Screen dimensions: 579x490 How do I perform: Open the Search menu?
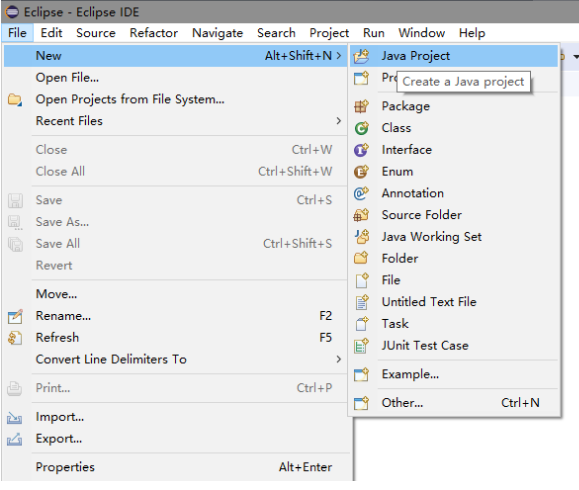[276, 33]
